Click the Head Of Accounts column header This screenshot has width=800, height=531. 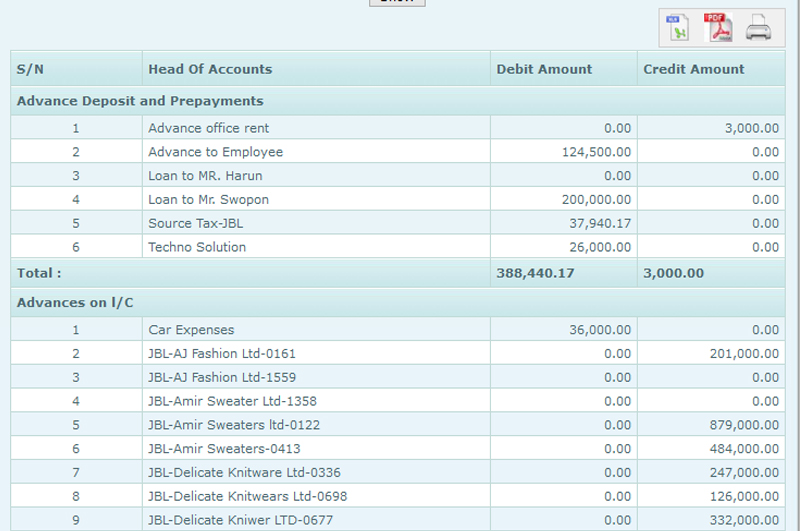click(x=210, y=69)
